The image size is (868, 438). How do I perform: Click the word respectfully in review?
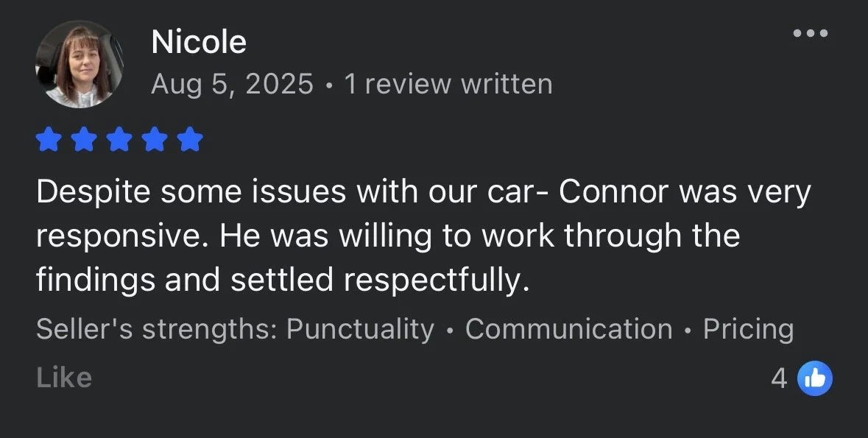[x=434, y=280]
